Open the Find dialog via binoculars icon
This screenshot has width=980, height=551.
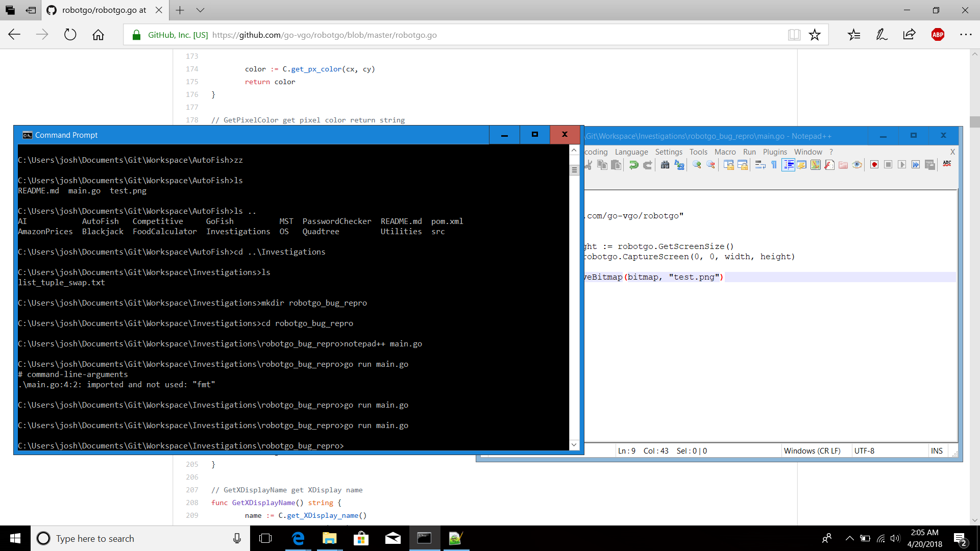pyautogui.click(x=665, y=164)
